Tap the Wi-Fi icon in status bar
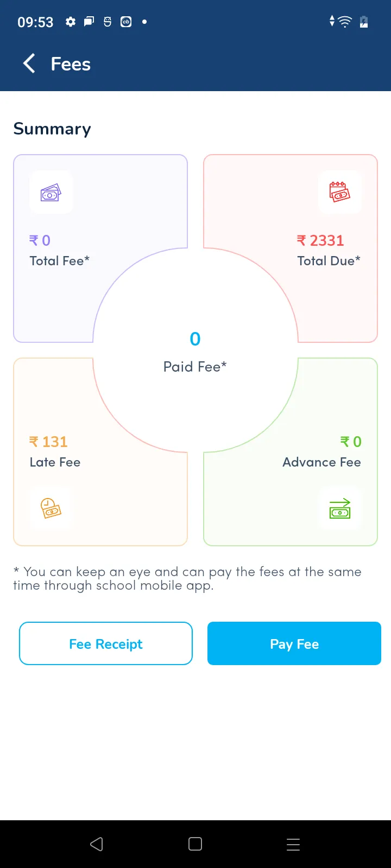The width and height of the screenshot is (391, 868). click(345, 22)
